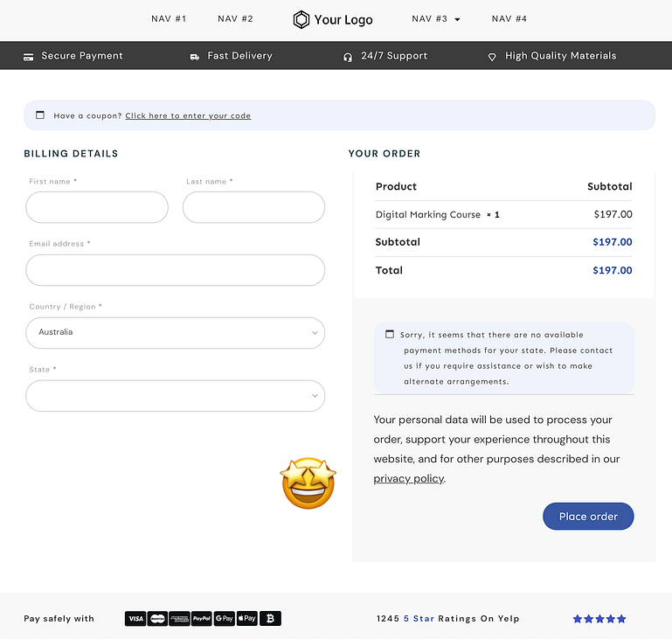Click here to enter your coupon code

pyautogui.click(x=188, y=116)
